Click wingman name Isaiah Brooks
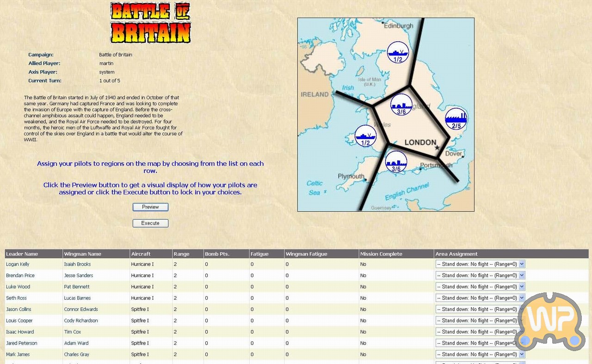Screen dimensions: 592x364 (x=77, y=264)
